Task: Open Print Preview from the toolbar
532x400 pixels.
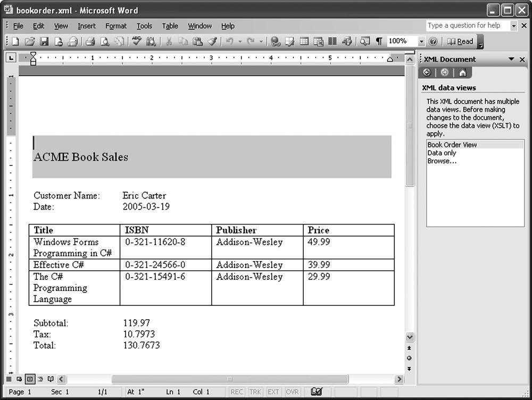Action: [105, 41]
